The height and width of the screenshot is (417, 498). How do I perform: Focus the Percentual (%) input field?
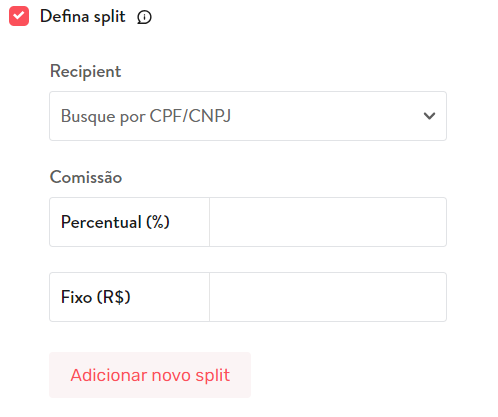[x=328, y=222]
